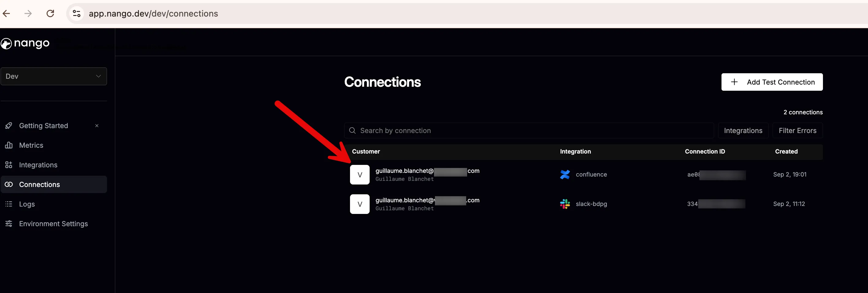Screen dimensions: 868x293
Task: Click the browser back arrow
Action: click(x=6, y=13)
